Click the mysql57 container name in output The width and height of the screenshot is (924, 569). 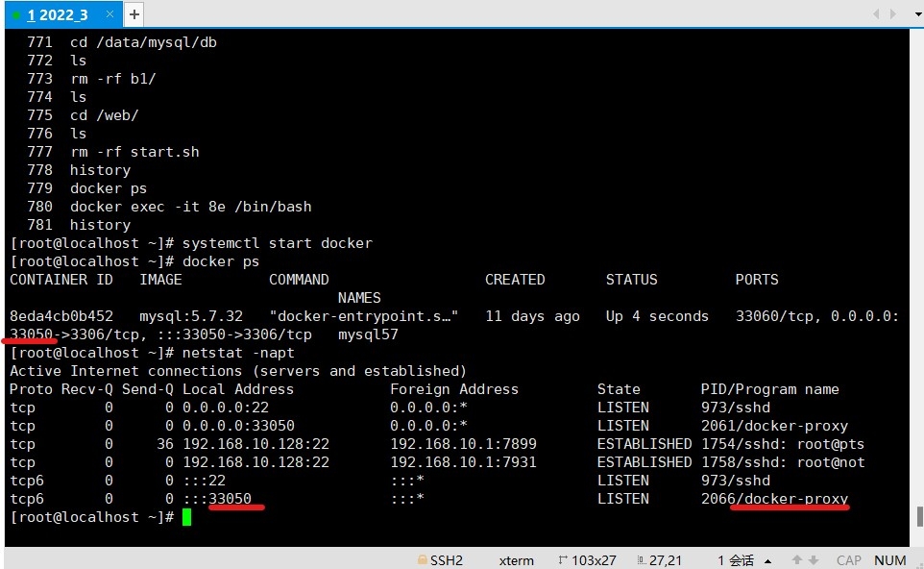[368, 334]
